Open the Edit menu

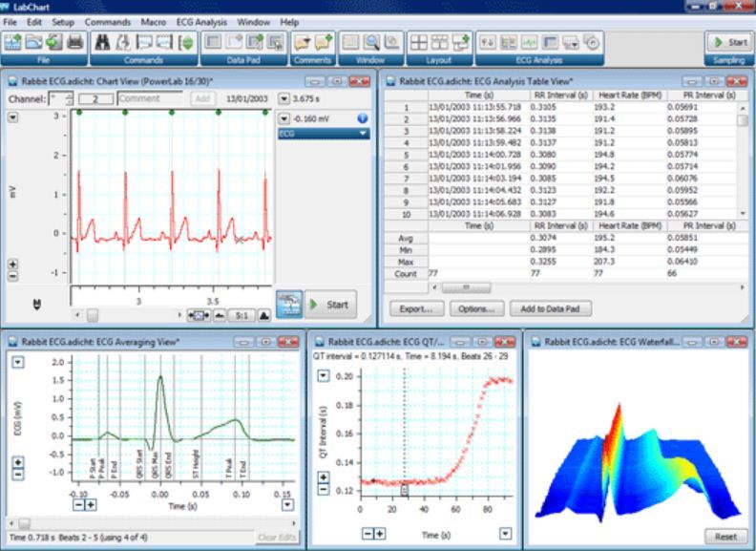pos(34,22)
